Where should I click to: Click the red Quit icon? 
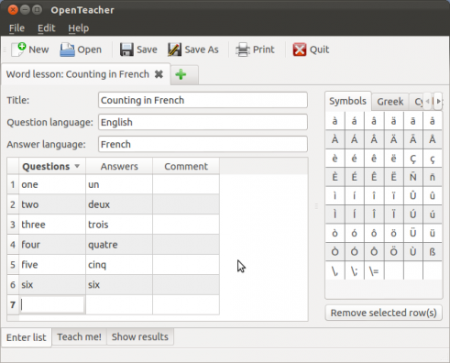(x=299, y=50)
